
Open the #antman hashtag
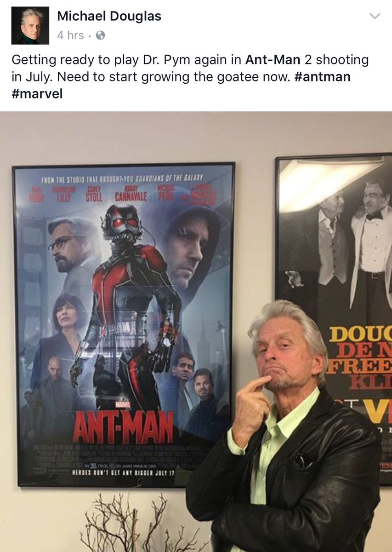(x=321, y=77)
